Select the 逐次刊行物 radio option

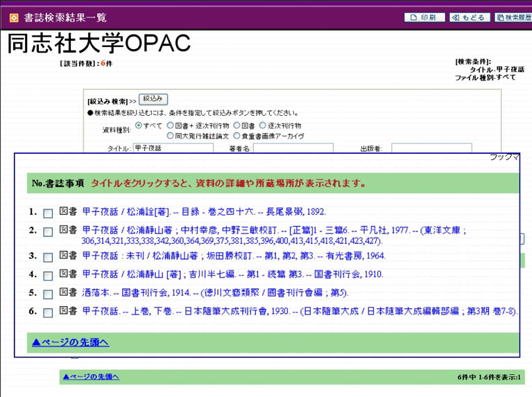tap(263, 125)
